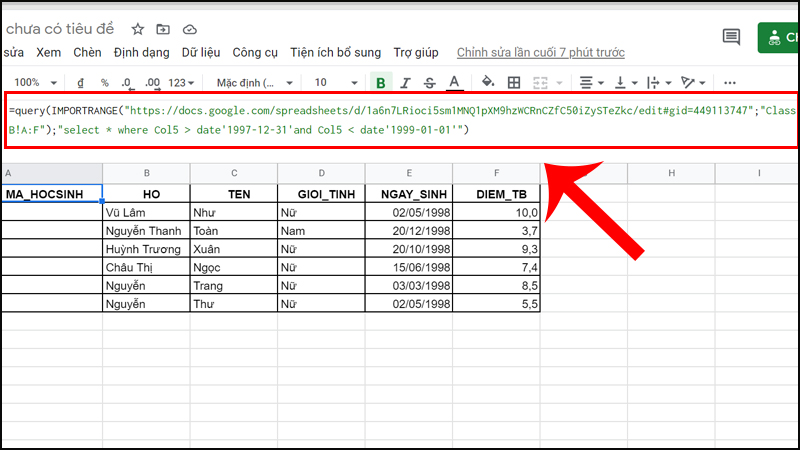Click the last edit history link
Screen dimensions: 800x450
coord(540,52)
